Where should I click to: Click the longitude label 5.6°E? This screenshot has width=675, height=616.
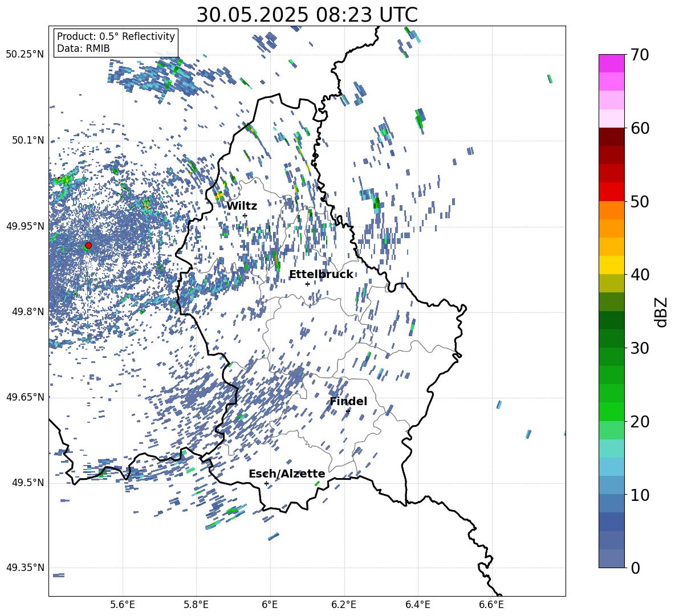point(123,605)
